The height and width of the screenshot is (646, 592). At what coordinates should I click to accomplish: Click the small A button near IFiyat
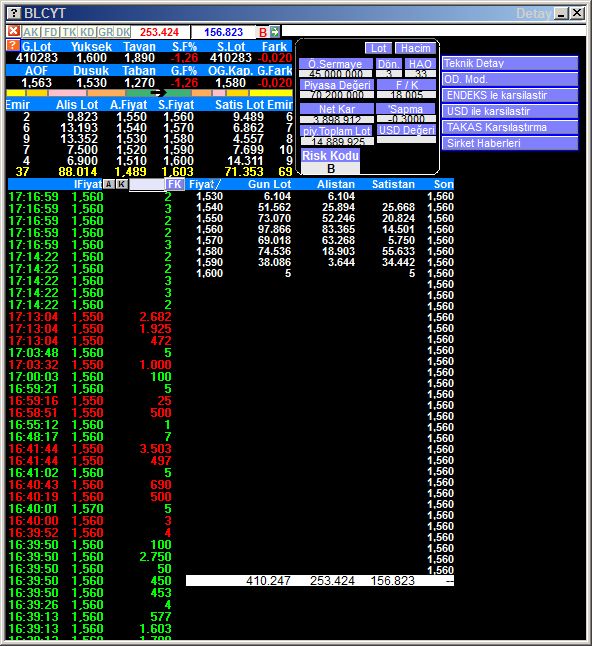109,184
